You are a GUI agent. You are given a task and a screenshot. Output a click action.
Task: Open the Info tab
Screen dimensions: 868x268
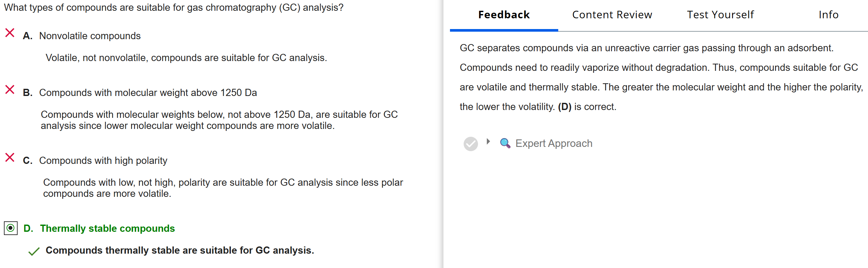[x=829, y=15]
